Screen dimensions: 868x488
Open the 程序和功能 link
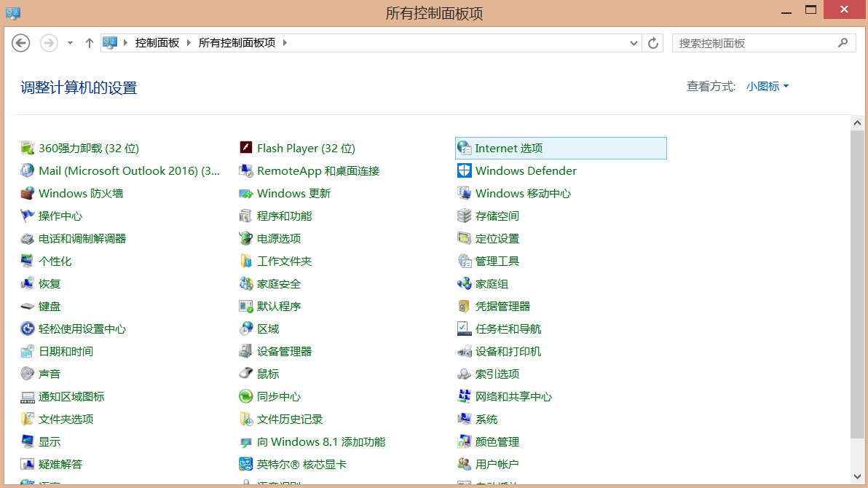(x=284, y=216)
